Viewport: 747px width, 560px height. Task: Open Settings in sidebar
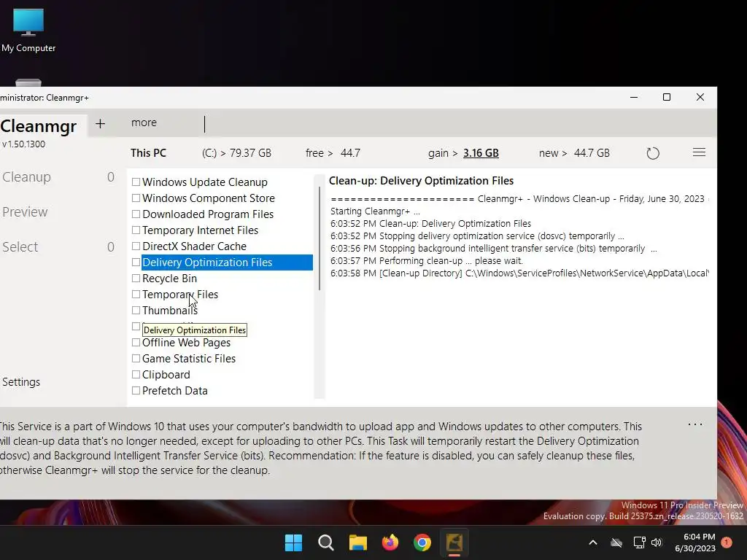tap(21, 382)
